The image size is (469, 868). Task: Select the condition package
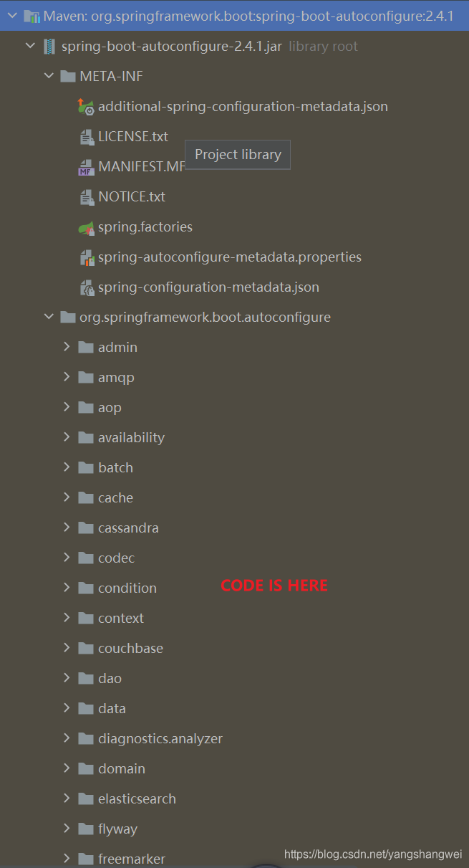127,588
